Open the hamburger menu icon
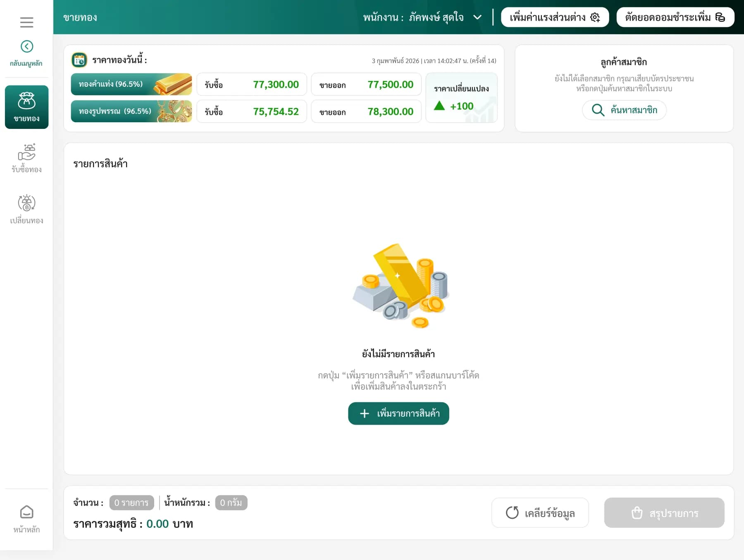744x560 pixels. pyautogui.click(x=26, y=22)
